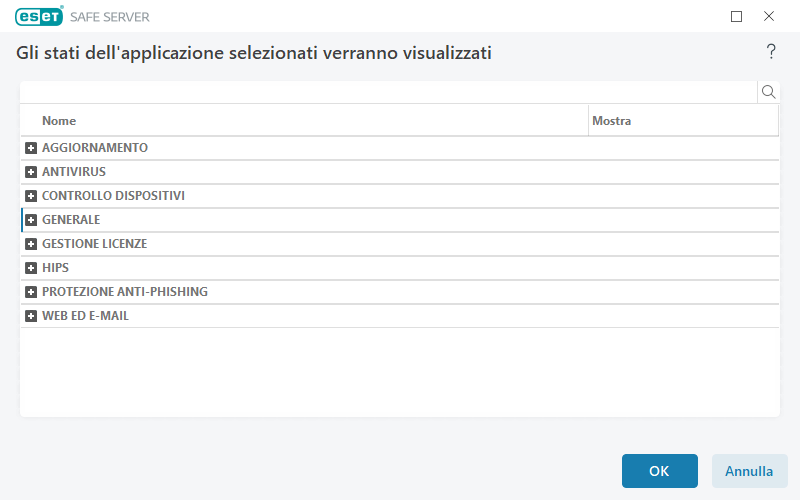Expand the AGGIORNAMENTO category plus icon

31,148
